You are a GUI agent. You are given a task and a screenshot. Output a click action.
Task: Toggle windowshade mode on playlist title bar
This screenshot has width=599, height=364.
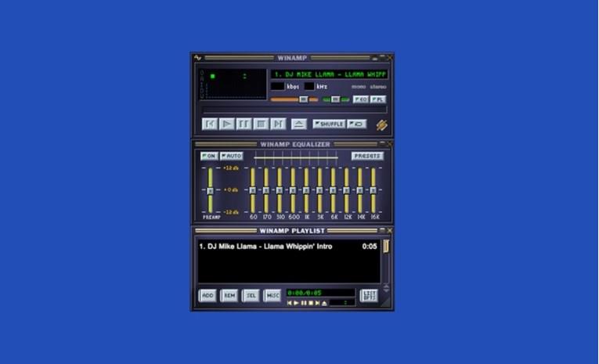[x=382, y=230]
